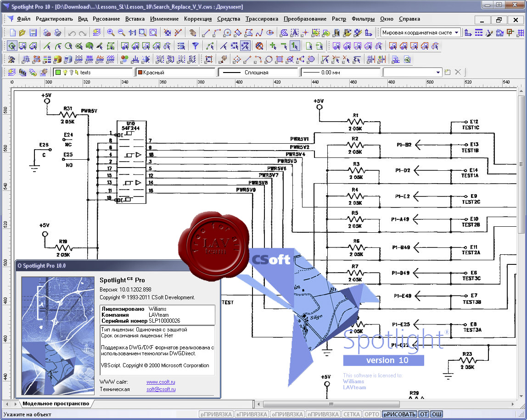Zoom in with the plus magnifier icon

(x=111, y=33)
